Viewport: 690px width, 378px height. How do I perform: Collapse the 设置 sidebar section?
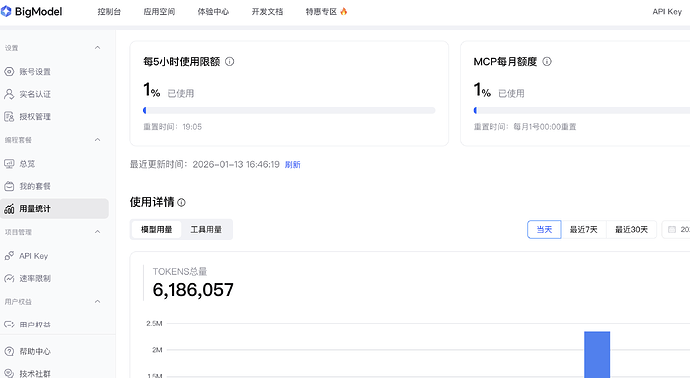(x=98, y=48)
